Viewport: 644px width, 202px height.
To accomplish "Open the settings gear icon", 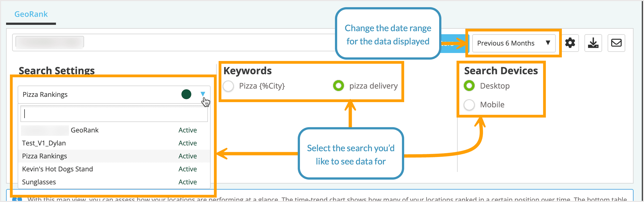I will pyautogui.click(x=570, y=43).
